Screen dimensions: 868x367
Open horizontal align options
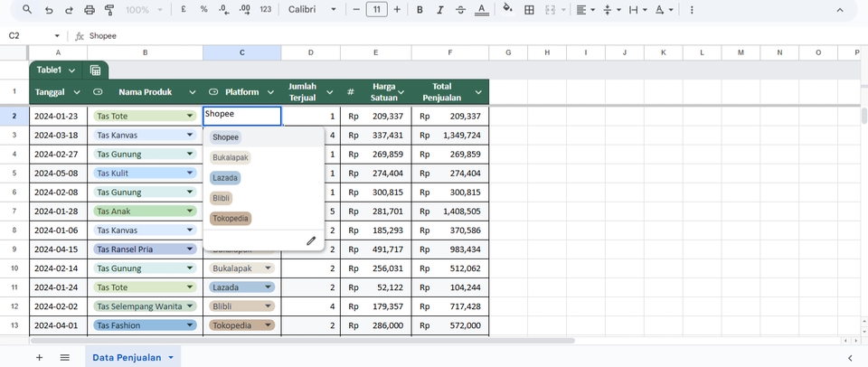click(585, 10)
